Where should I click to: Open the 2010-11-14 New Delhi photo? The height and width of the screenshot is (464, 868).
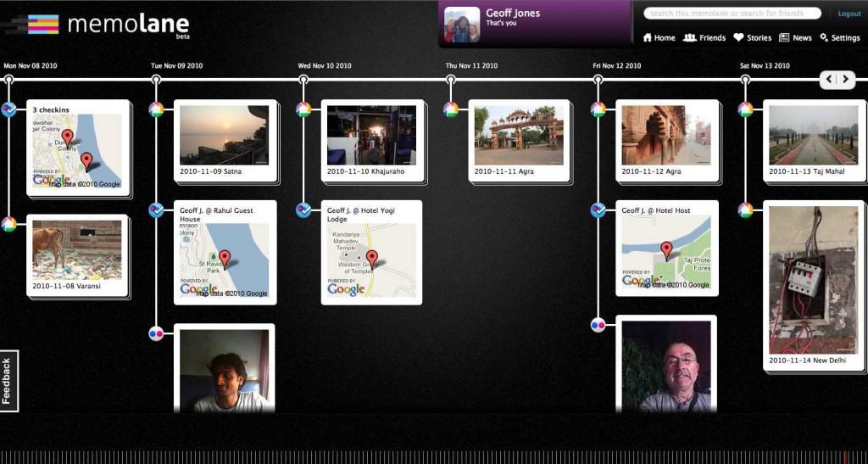pyautogui.click(x=813, y=280)
